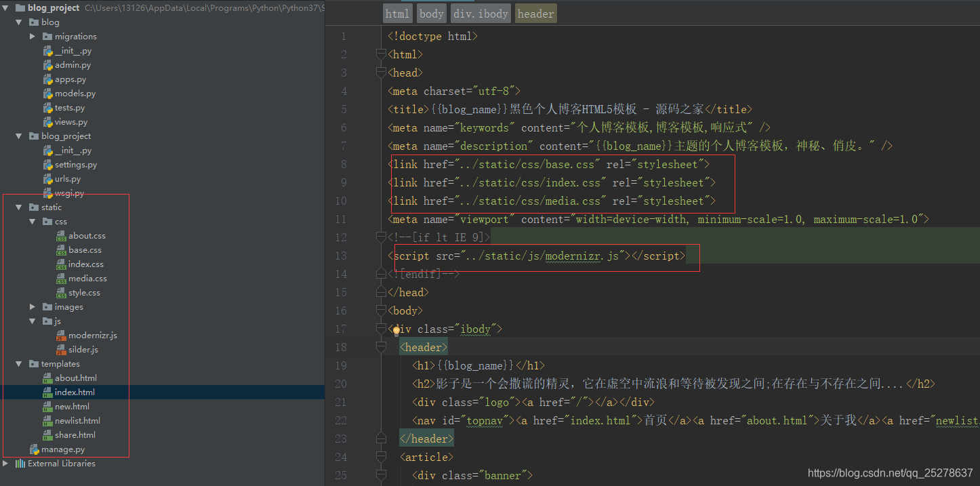Viewport: 980px width, 486px height.
Task: Click the manage.py file icon
Action: point(35,449)
